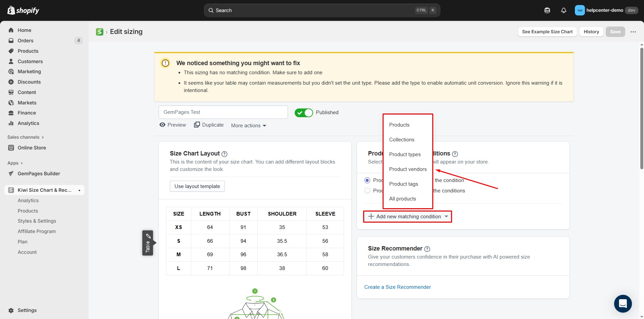Click the notifications bell icon
The image size is (644, 319).
pos(563,10)
